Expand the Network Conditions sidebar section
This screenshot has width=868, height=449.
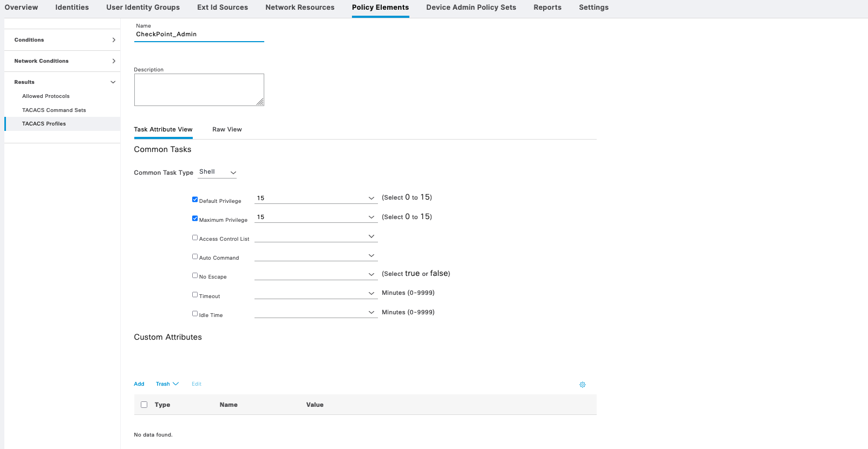(x=62, y=61)
